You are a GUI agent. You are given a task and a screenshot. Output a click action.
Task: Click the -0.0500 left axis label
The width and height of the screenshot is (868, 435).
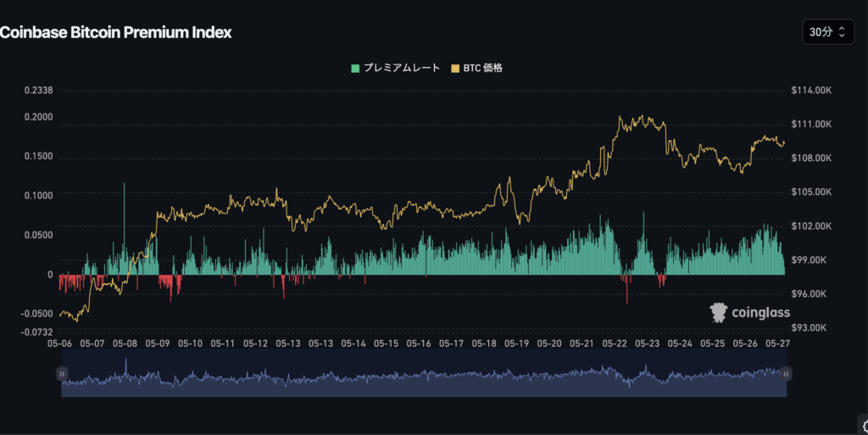tap(36, 314)
